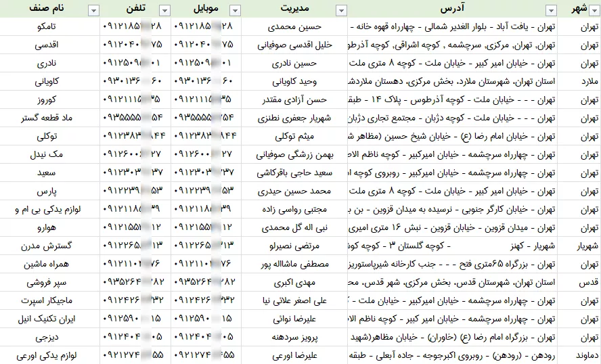Select business name cell ماجیکار اسپرت
The image size is (601, 364).
click(50, 300)
